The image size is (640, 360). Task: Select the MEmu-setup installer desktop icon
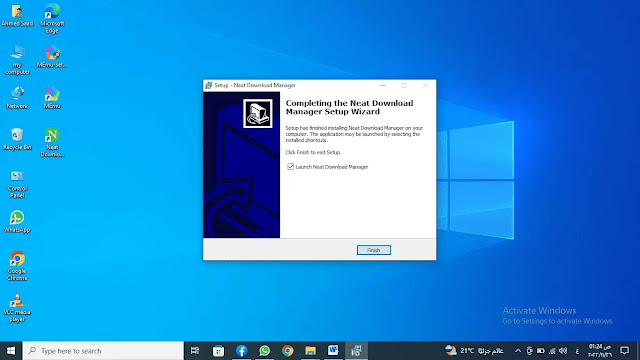(52, 57)
